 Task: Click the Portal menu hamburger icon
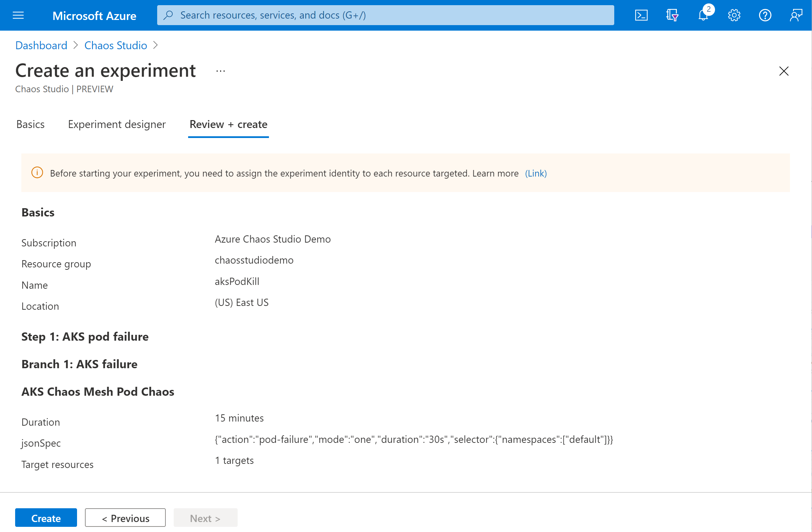click(18, 15)
